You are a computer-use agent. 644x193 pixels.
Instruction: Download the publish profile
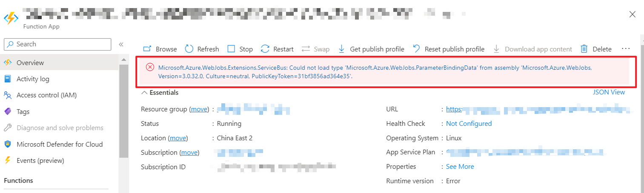point(371,49)
